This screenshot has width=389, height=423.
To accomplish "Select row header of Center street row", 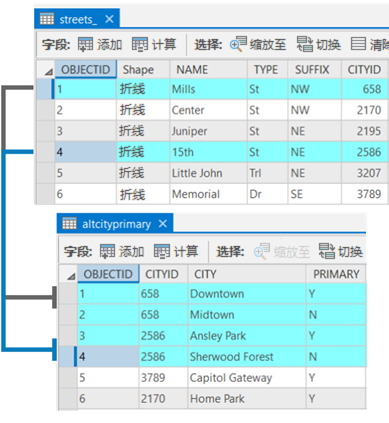I will pyautogui.click(x=45, y=110).
